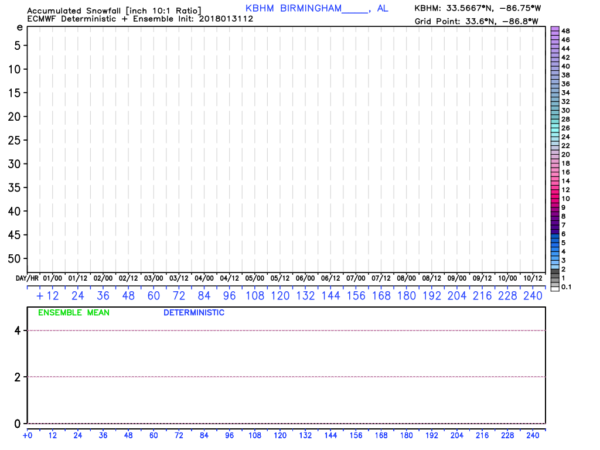600x450 pixels.
Task: Click the purple legend swatch labeled 48
Action: (x=555, y=31)
